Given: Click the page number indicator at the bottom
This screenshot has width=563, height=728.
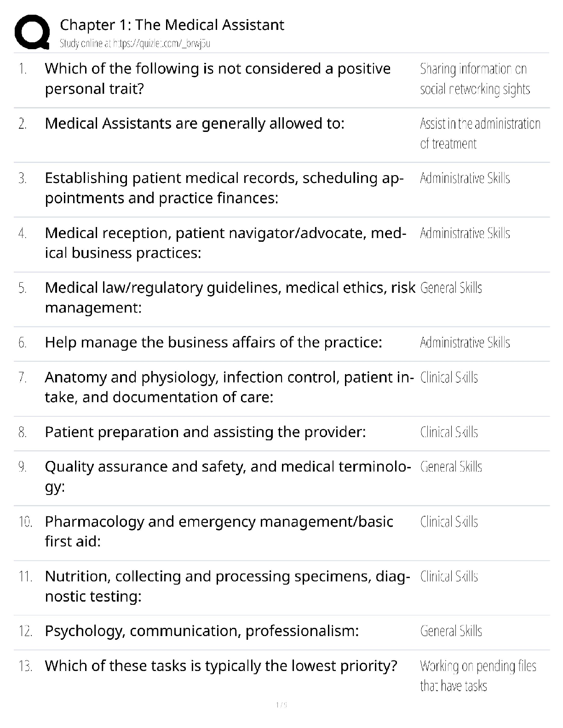Looking at the screenshot, I should pyautogui.click(x=281, y=705).
